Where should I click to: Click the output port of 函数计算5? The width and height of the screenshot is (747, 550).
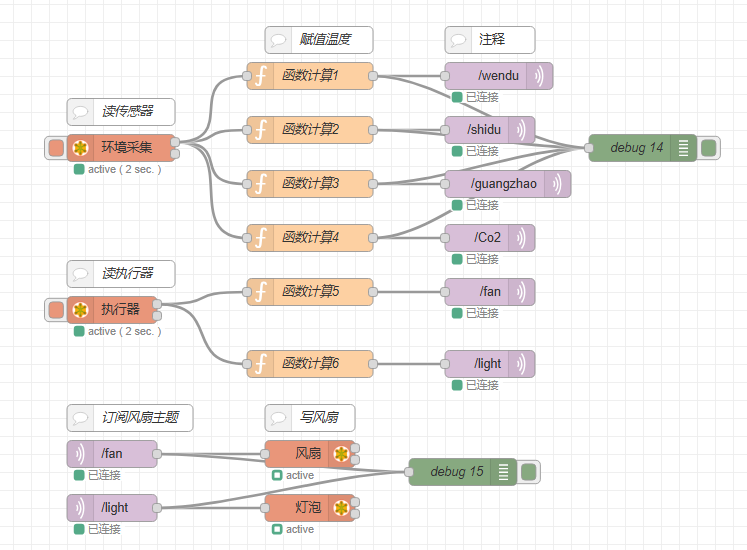point(373,292)
